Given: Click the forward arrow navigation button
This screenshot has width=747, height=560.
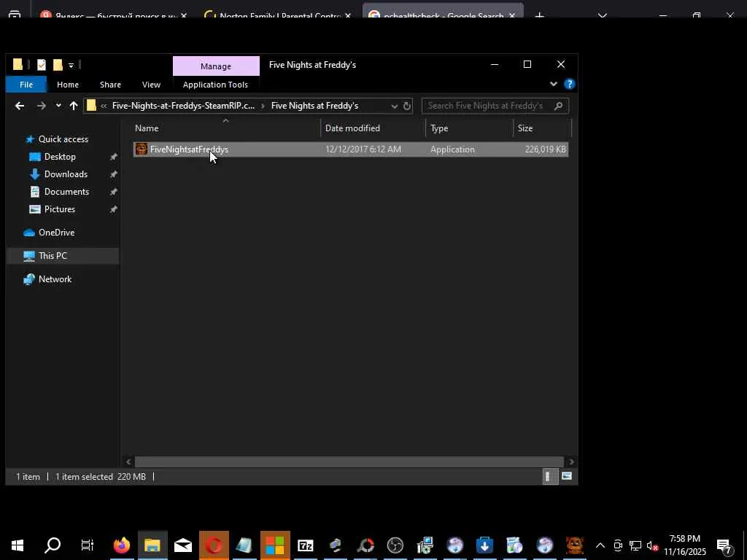Looking at the screenshot, I should [42, 106].
